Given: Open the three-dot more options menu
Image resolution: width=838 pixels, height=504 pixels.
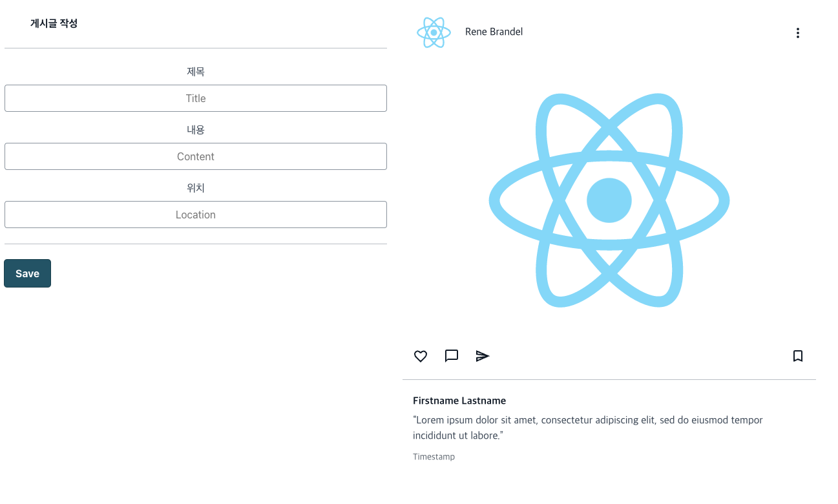Looking at the screenshot, I should click(798, 33).
